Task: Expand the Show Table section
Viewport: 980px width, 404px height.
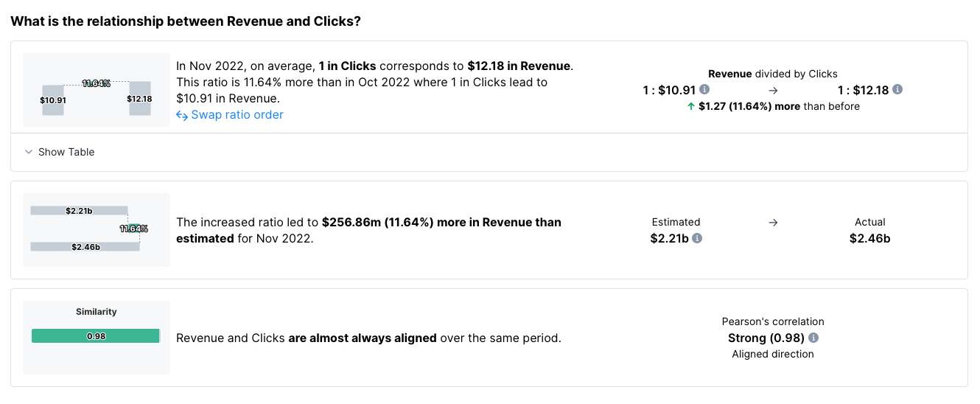Action: point(60,152)
